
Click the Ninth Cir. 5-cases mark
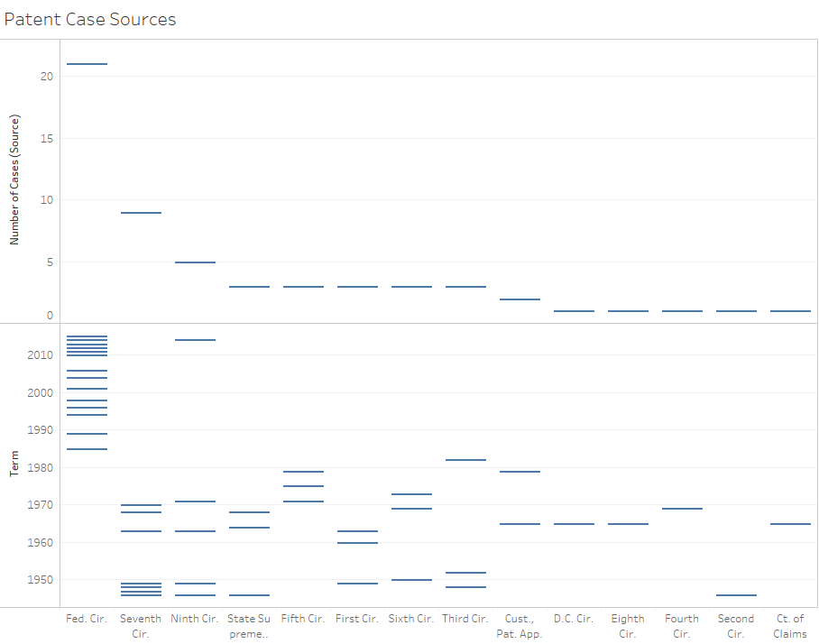point(195,262)
